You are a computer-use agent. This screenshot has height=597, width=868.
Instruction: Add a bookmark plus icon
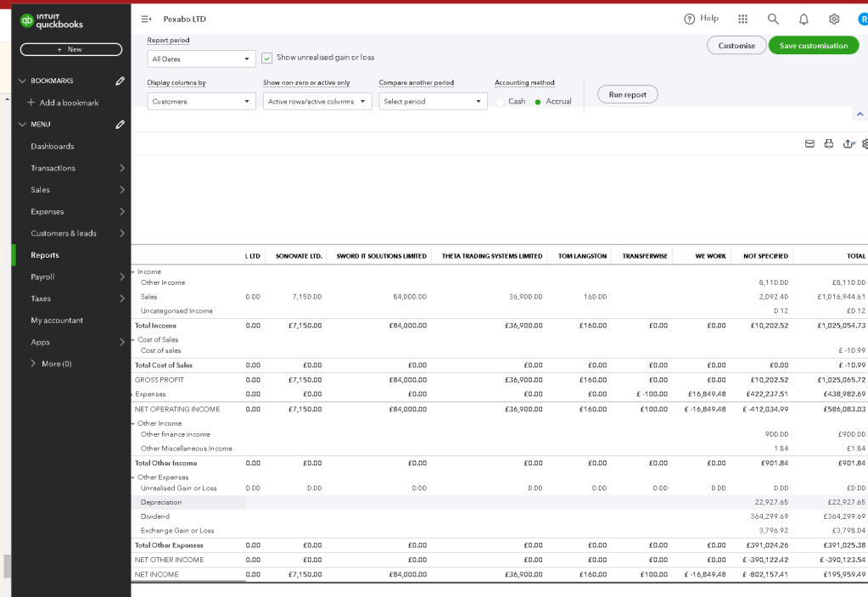31,103
